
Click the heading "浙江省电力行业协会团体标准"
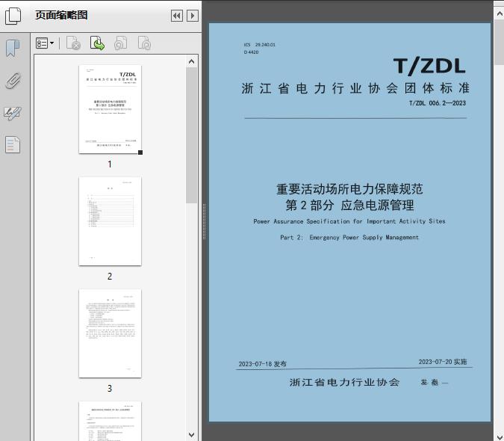[355, 88]
